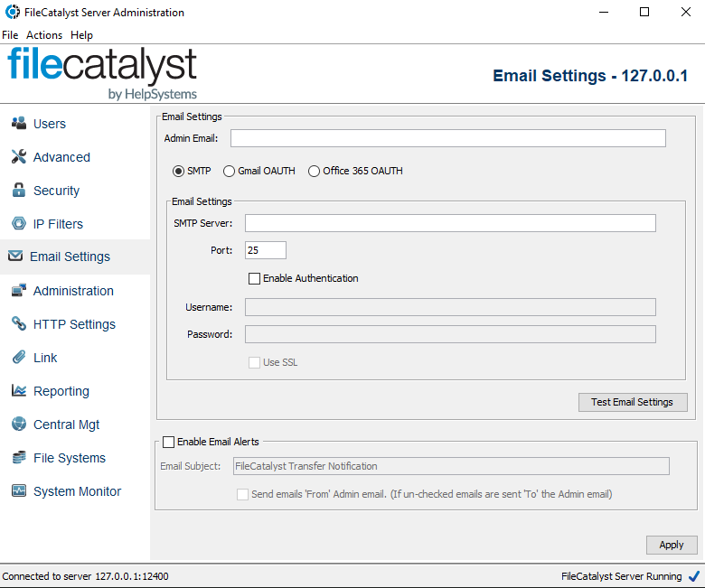Screen dimensions: 705x588
Task: Select the SMTP radio button
Action: tap(178, 171)
